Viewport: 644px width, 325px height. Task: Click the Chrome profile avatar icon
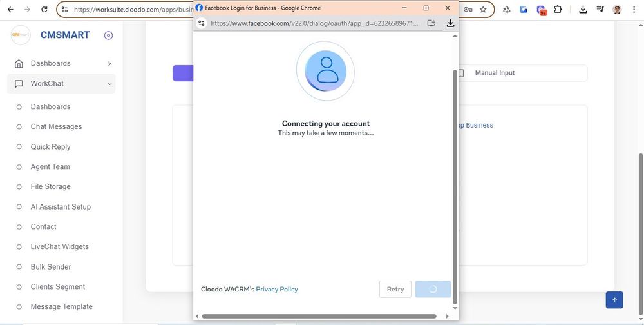pos(617,10)
